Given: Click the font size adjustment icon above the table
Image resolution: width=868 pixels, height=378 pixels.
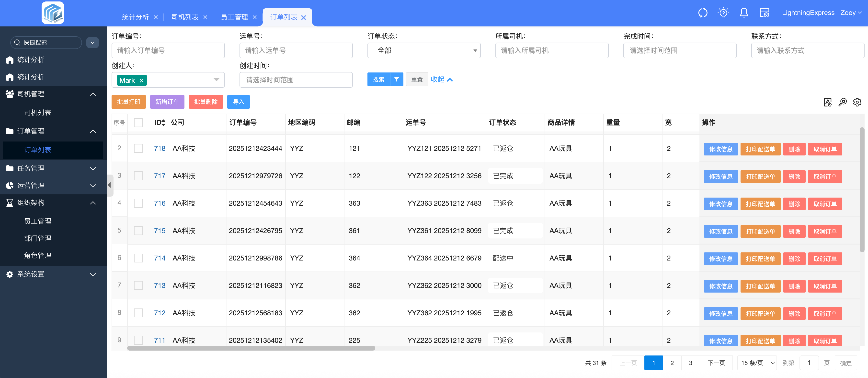Looking at the screenshot, I should (x=828, y=102).
